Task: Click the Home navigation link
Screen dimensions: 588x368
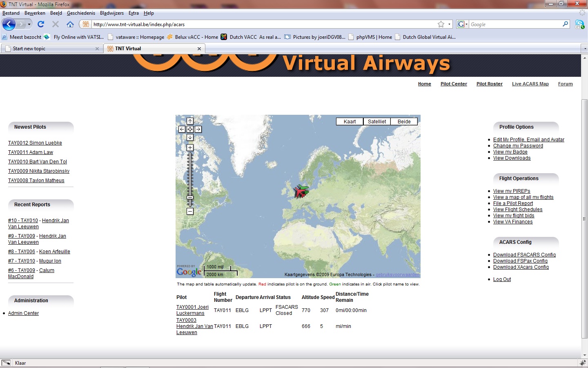Action: click(425, 84)
